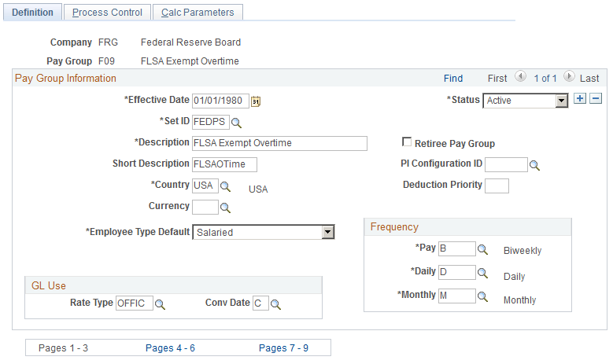Select the Pages 1 - 3 label

pyautogui.click(x=63, y=348)
